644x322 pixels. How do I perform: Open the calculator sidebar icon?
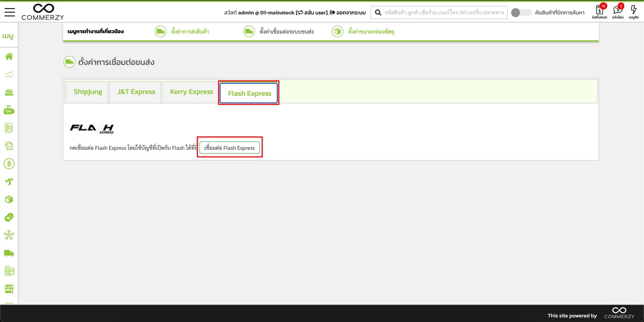(x=9, y=271)
